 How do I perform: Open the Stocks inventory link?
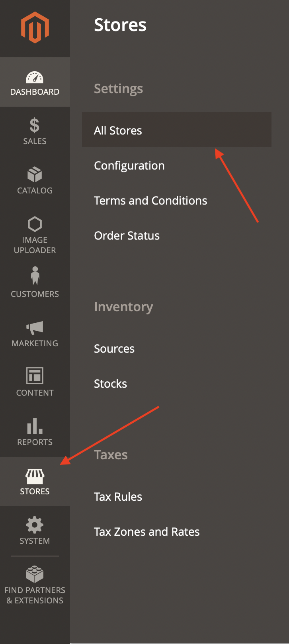click(x=110, y=383)
